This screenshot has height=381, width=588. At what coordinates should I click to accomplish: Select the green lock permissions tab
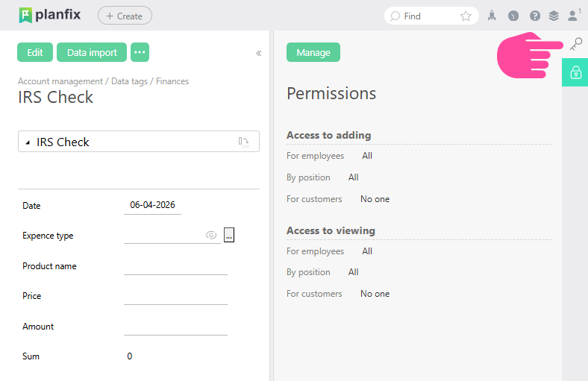(x=575, y=72)
